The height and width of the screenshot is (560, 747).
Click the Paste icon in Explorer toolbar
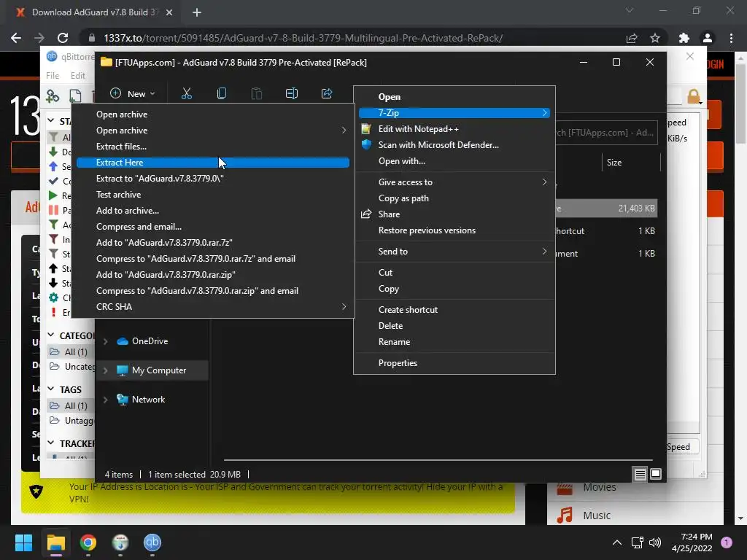pyautogui.click(x=256, y=93)
